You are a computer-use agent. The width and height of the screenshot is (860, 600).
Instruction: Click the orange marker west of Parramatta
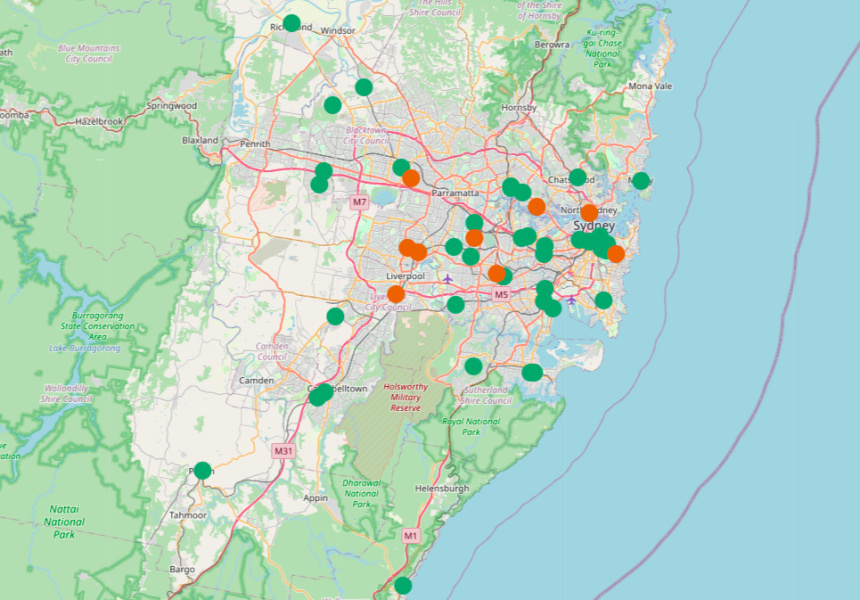click(x=411, y=178)
